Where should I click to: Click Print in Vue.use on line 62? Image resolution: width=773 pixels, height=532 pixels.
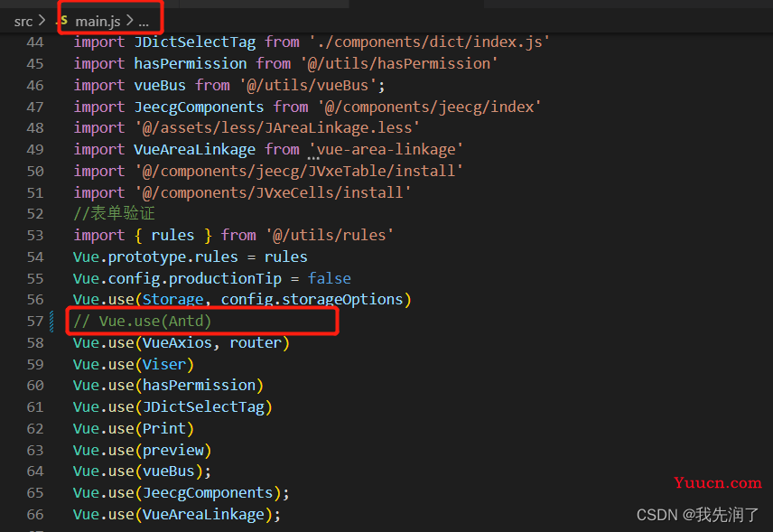(164, 429)
